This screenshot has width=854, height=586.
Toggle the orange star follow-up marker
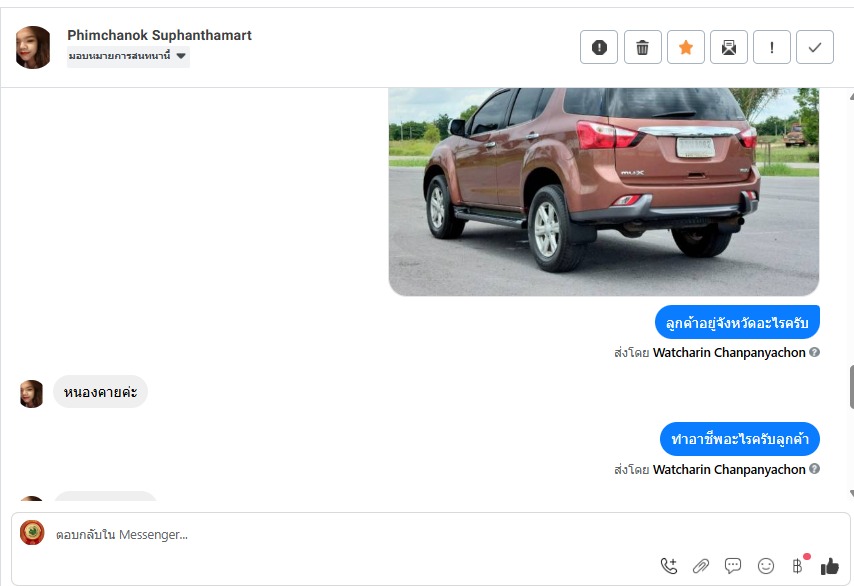tap(686, 47)
